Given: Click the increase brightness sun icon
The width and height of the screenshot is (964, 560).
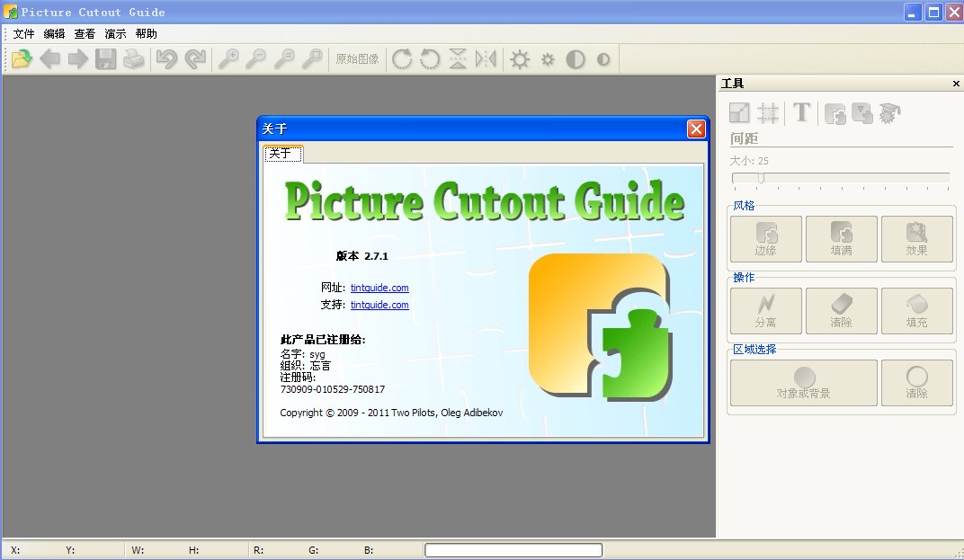Looking at the screenshot, I should pos(520,59).
